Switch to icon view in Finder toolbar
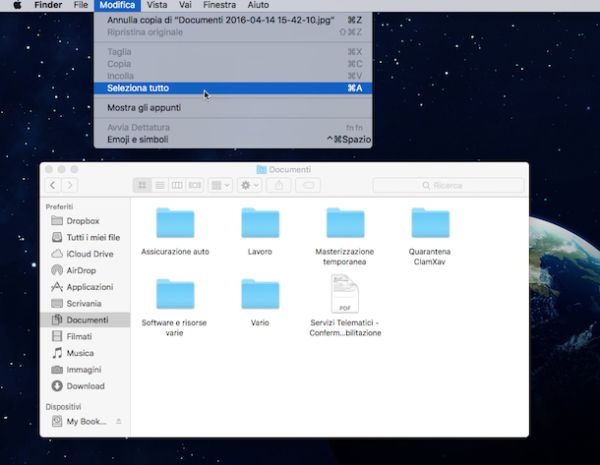600x465 pixels. coord(142,186)
